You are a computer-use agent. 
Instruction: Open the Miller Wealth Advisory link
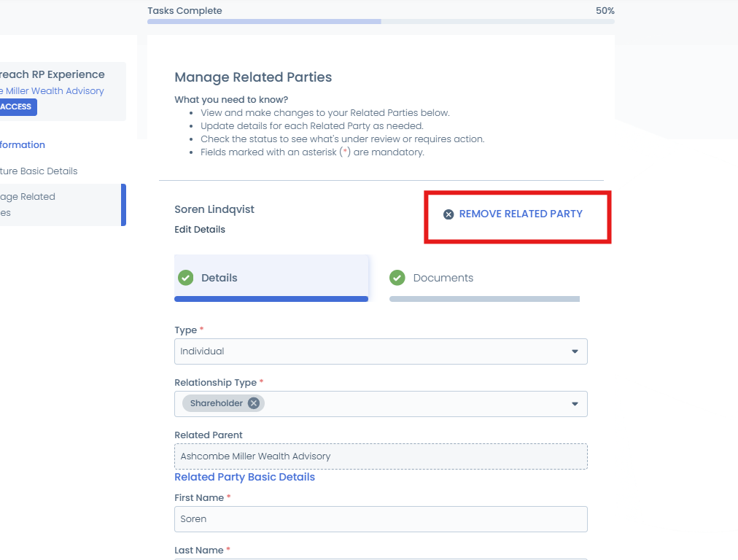point(52,91)
